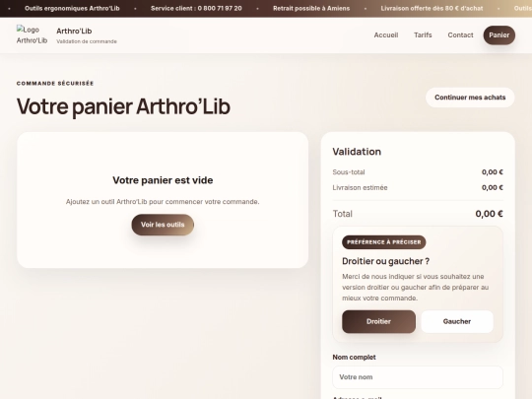
Task: Click 'Outils ergonomiques Arthro'Lib' banner text
Action: (72, 8)
